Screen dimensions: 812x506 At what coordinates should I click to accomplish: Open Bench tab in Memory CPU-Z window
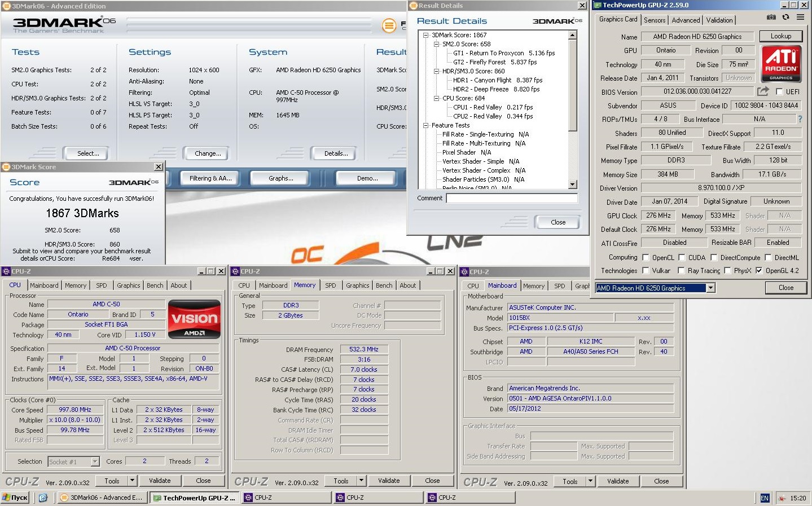(384, 286)
